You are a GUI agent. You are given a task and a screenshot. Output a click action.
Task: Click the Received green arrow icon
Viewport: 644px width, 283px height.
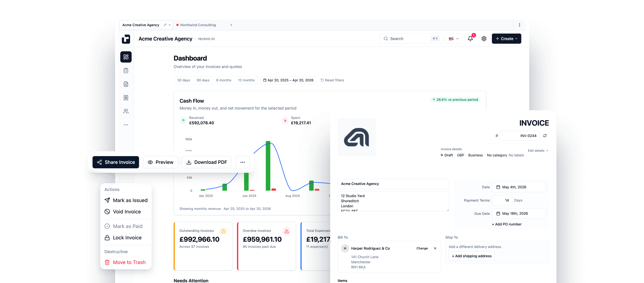pyautogui.click(x=183, y=120)
